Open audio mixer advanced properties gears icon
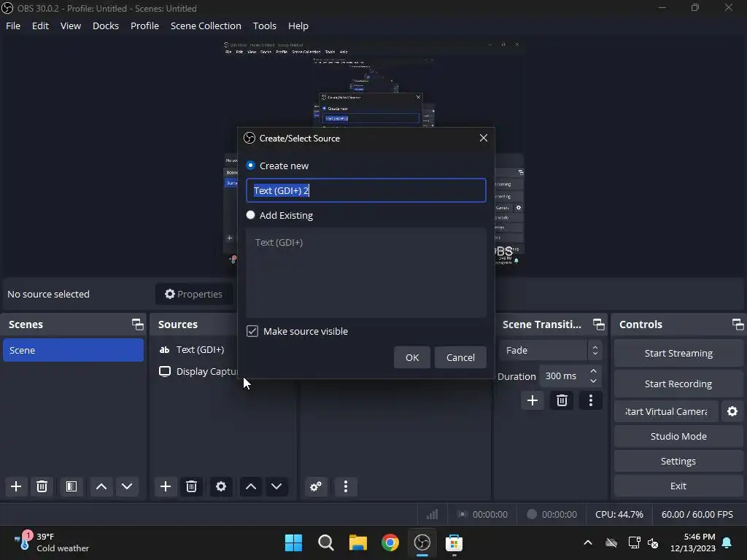This screenshot has height=560, width=747. (316, 486)
